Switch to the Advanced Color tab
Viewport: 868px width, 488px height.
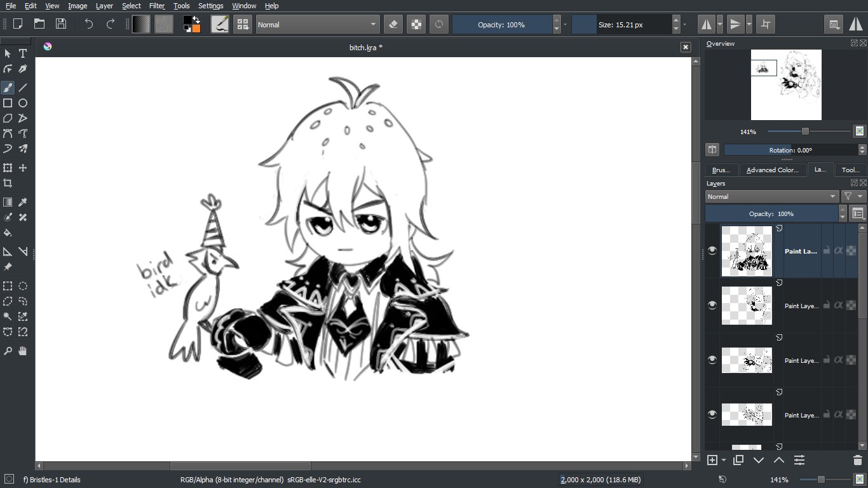click(772, 170)
